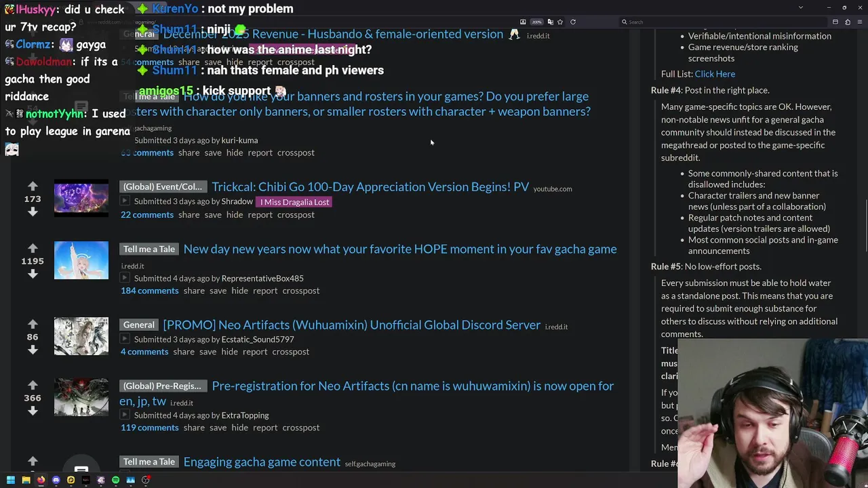Open the Trickcal post thumbnail

81,199
